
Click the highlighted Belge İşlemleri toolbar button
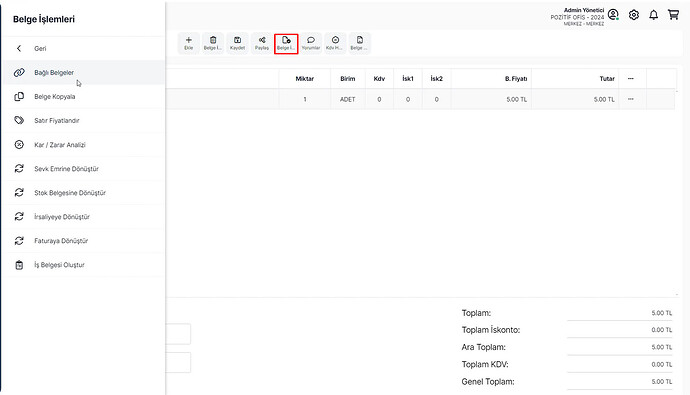[286, 44]
